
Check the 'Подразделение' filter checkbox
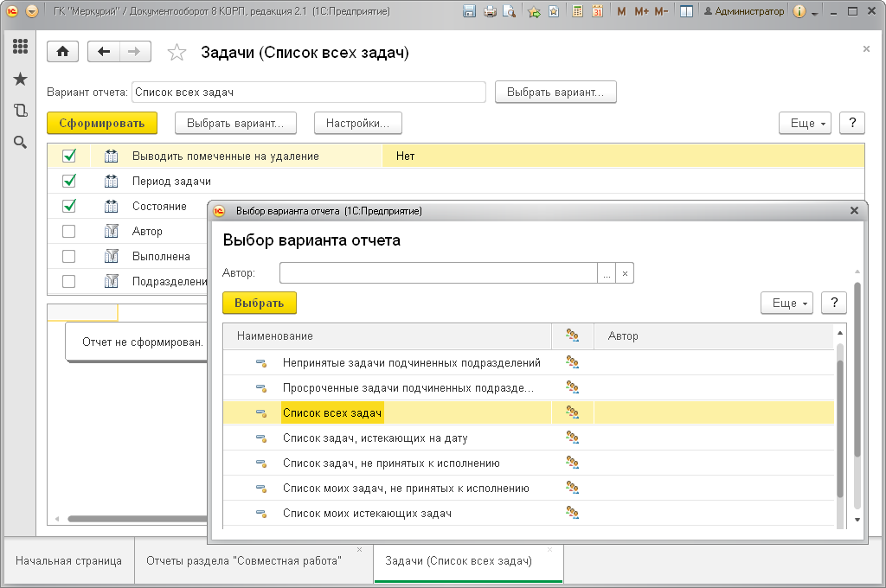point(69,281)
